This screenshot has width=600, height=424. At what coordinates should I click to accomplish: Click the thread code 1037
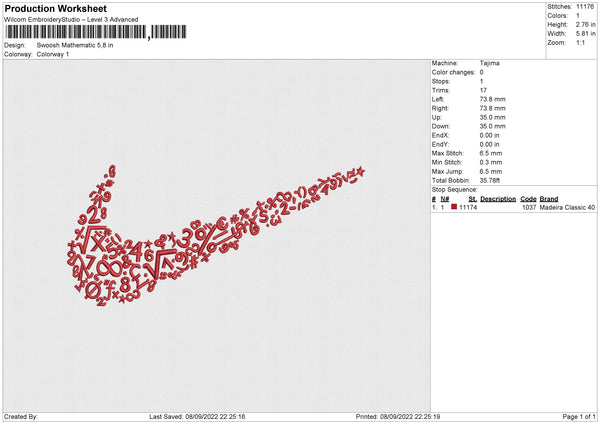click(529, 206)
